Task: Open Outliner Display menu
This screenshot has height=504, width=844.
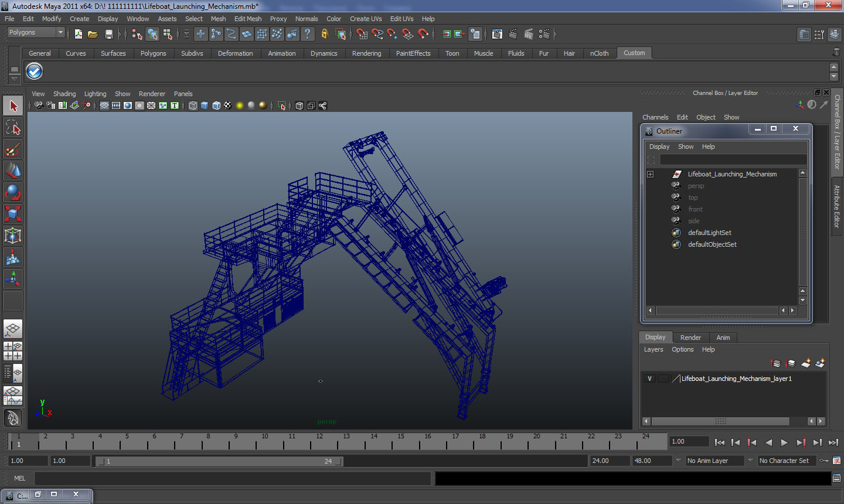Action: [659, 147]
